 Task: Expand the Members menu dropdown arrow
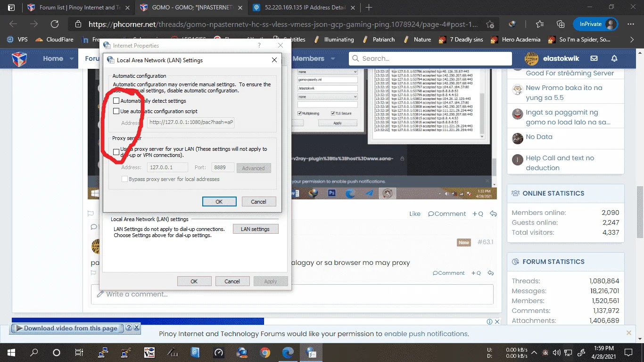pyautogui.click(x=332, y=59)
